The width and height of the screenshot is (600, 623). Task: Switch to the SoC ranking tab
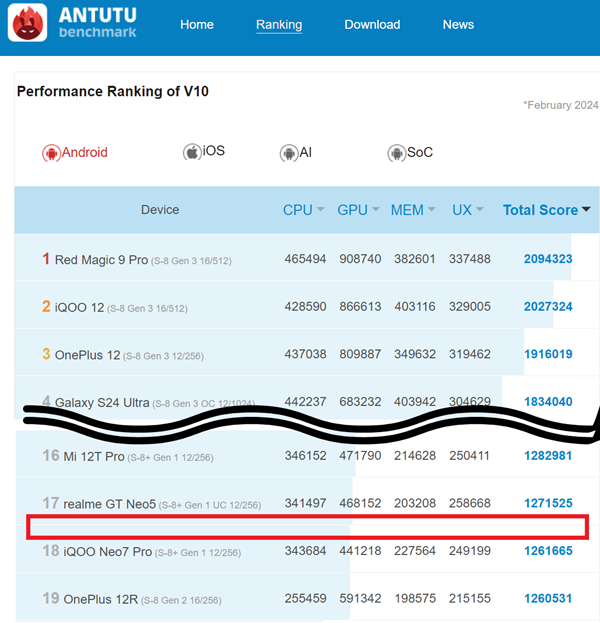[410, 153]
